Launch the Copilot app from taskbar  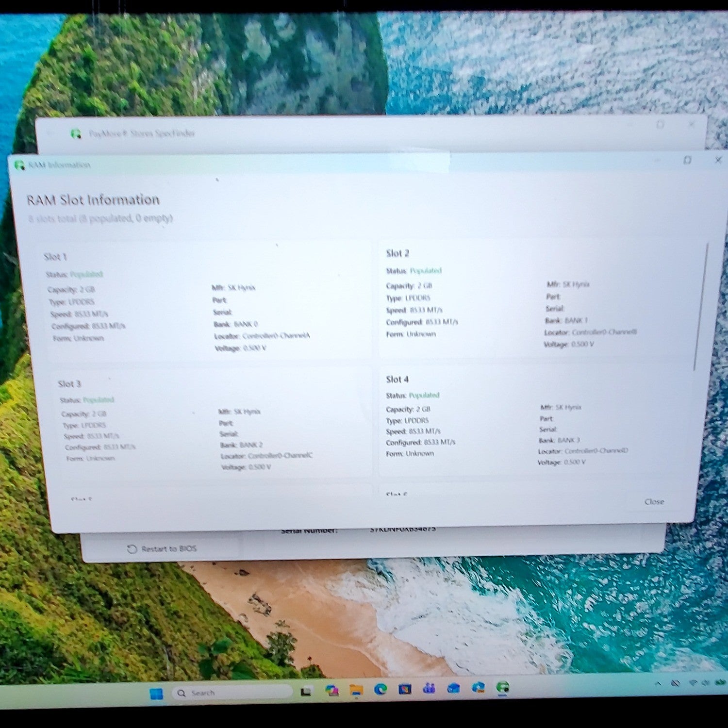click(x=332, y=690)
